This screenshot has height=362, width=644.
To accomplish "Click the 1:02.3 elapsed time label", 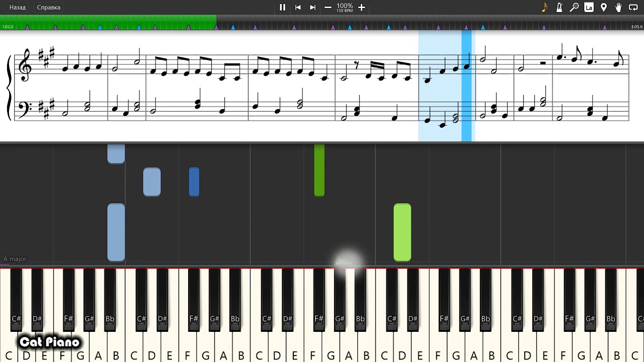I will [8, 27].
